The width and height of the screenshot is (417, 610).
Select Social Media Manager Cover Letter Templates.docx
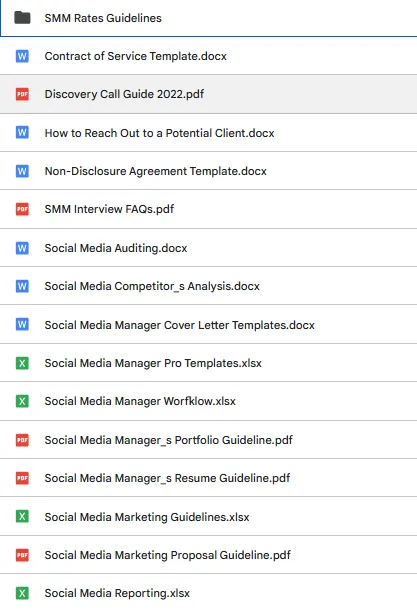[x=179, y=325]
